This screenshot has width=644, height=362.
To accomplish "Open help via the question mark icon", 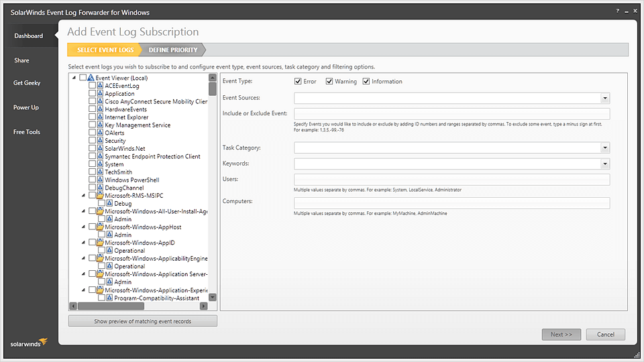I will pos(617,12).
